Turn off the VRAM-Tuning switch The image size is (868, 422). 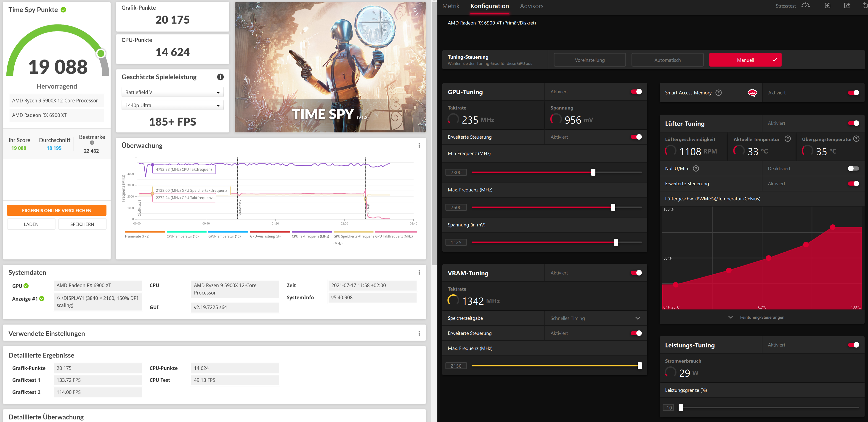coord(636,273)
